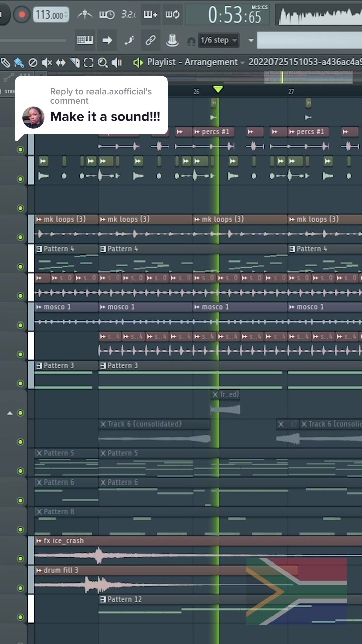Mute the mk loops track green LED
This screenshot has height=644, width=362.
(20, 237)
